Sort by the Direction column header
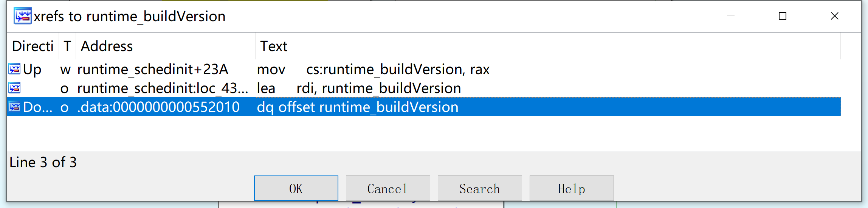This screenshot has height=208, width=868. [x=33, y=46]
